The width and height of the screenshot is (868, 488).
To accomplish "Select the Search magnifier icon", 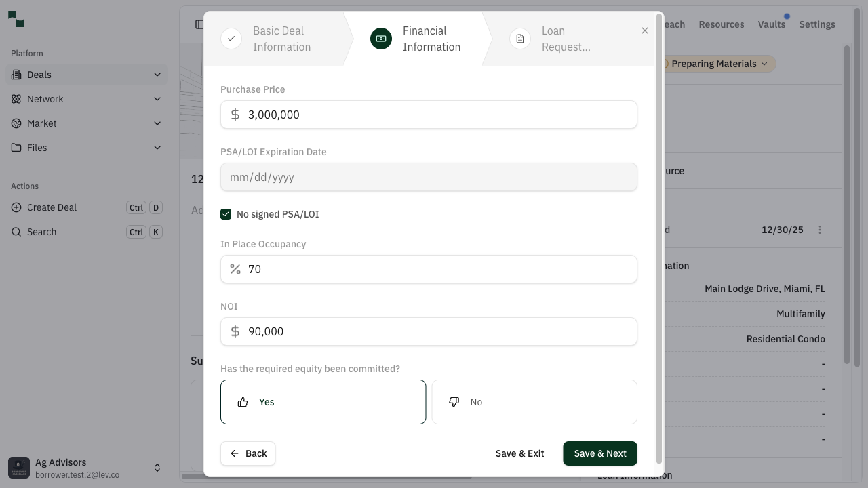I will (16, 232).
